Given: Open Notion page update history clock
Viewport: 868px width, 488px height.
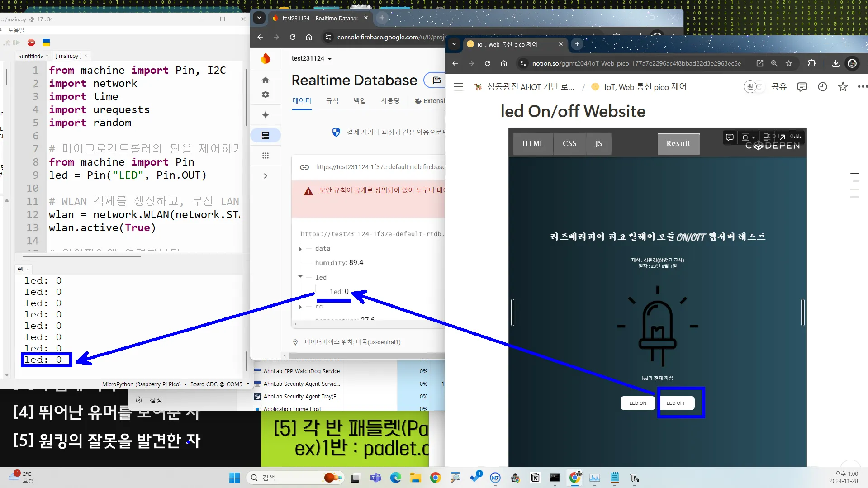Looking at the screenshot, I should tap(822, 87).
